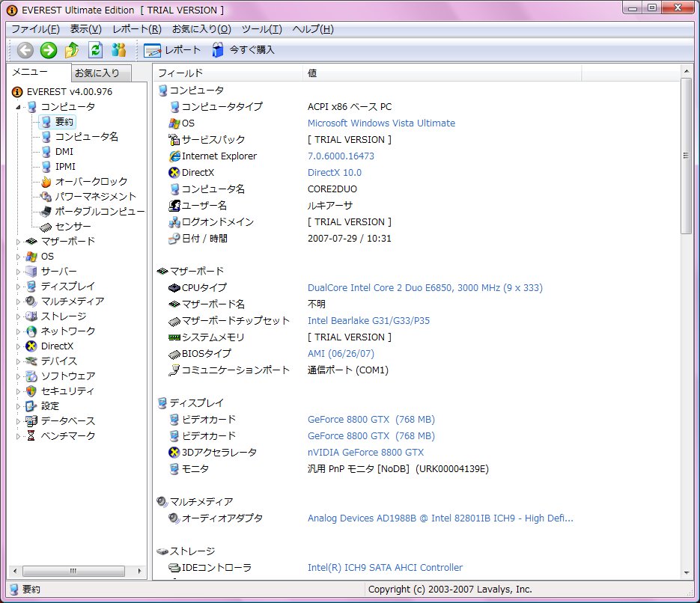Select the ポータブルコンピュータ laptop icon in tree
This screenshot has height=603, width=700.
[46, 212]
